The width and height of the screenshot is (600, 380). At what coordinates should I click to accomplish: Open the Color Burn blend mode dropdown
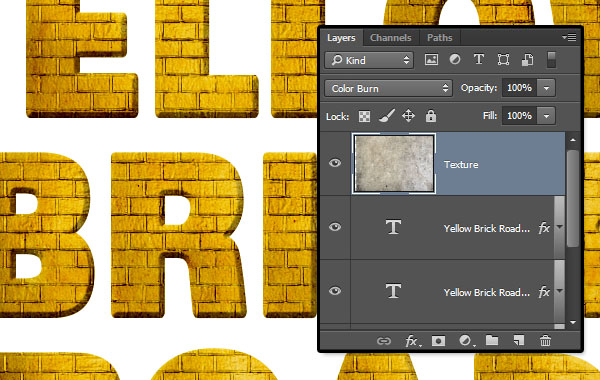point(388,88)
